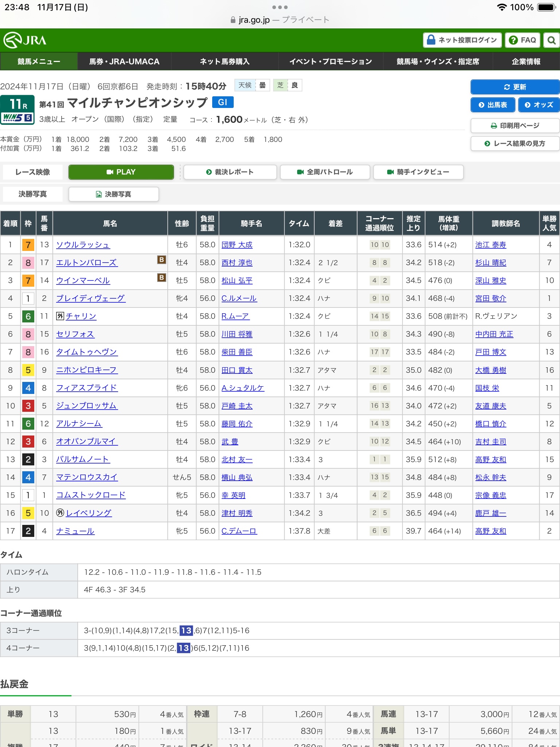
Task: Open the 出馬表 button
Action: [493, 105]
